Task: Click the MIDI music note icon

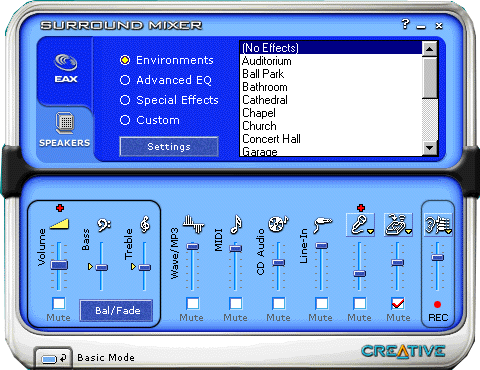Action: 236,224
